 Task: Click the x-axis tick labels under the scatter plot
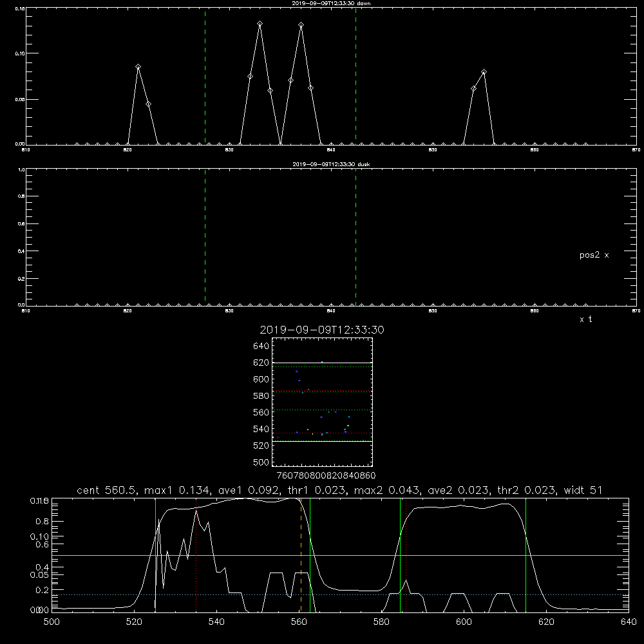326,475
